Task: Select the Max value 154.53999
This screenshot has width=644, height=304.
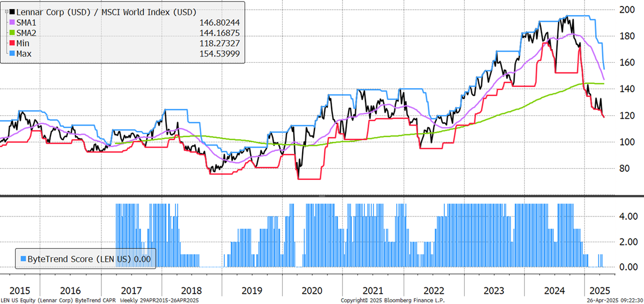Action: [220, 54]
